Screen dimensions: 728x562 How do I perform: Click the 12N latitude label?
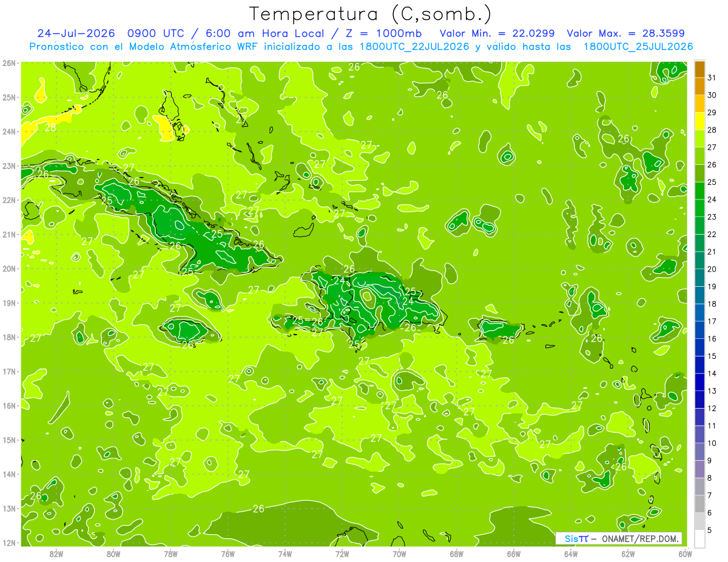point(8,543)
